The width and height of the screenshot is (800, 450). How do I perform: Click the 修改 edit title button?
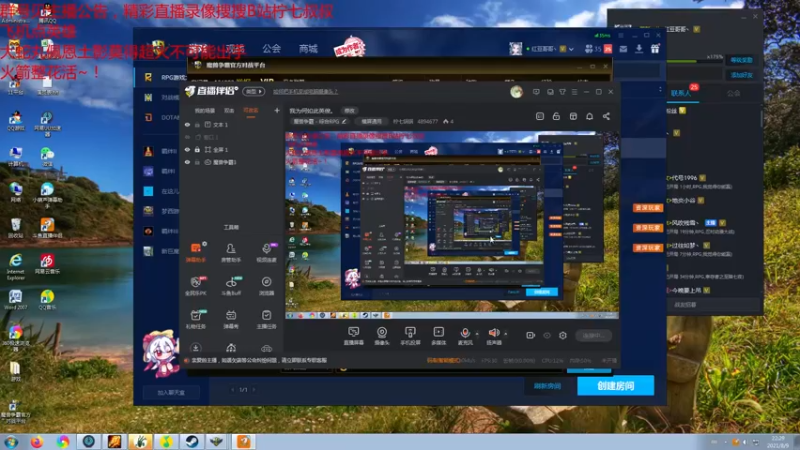349,110
